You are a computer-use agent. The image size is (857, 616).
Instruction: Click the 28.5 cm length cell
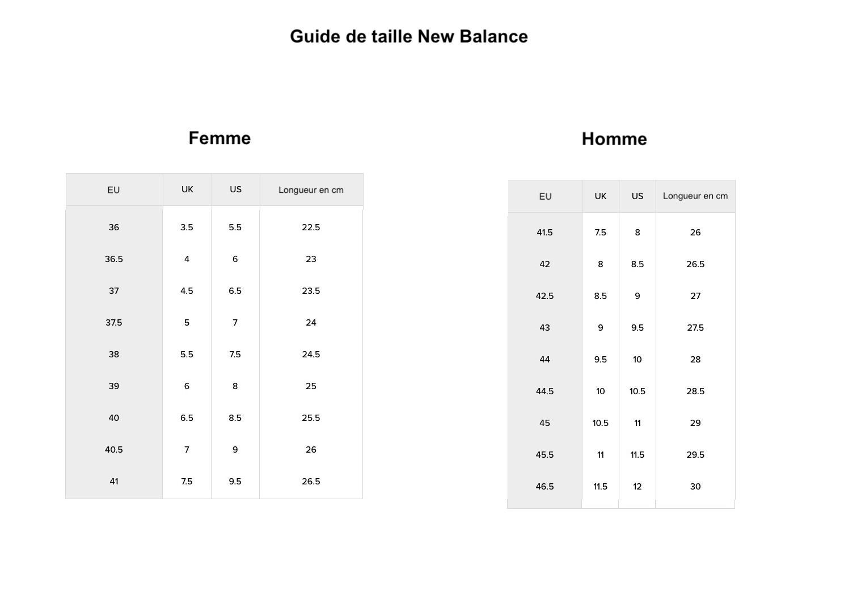coord(695,391)
